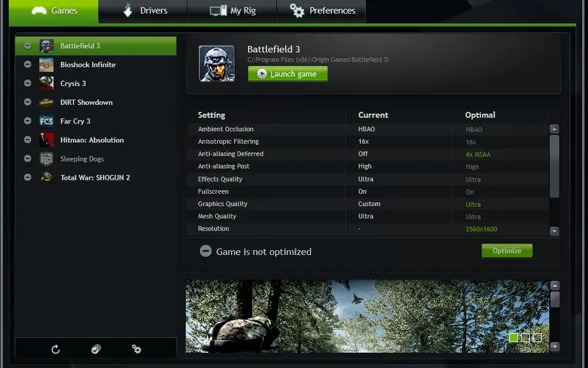Screen dimensions: 588x368
Task: Select Battlefield 3 in the games list
Action: [x=96, y=46]
